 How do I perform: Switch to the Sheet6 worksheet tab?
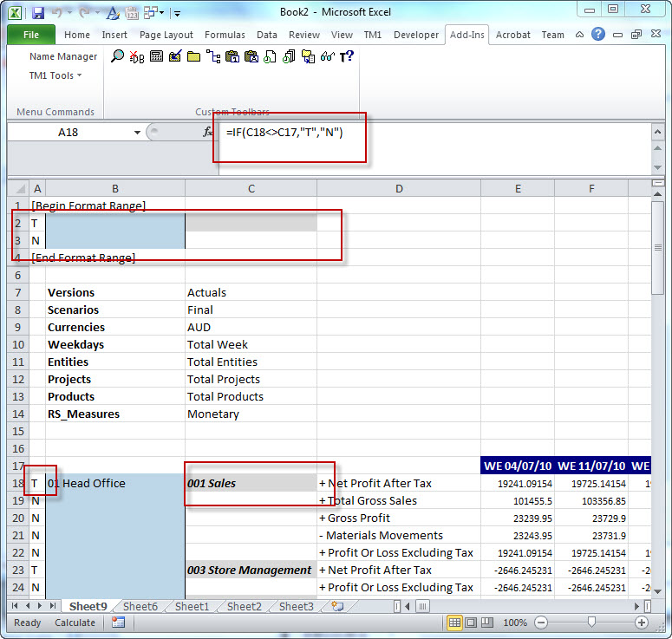140,606
